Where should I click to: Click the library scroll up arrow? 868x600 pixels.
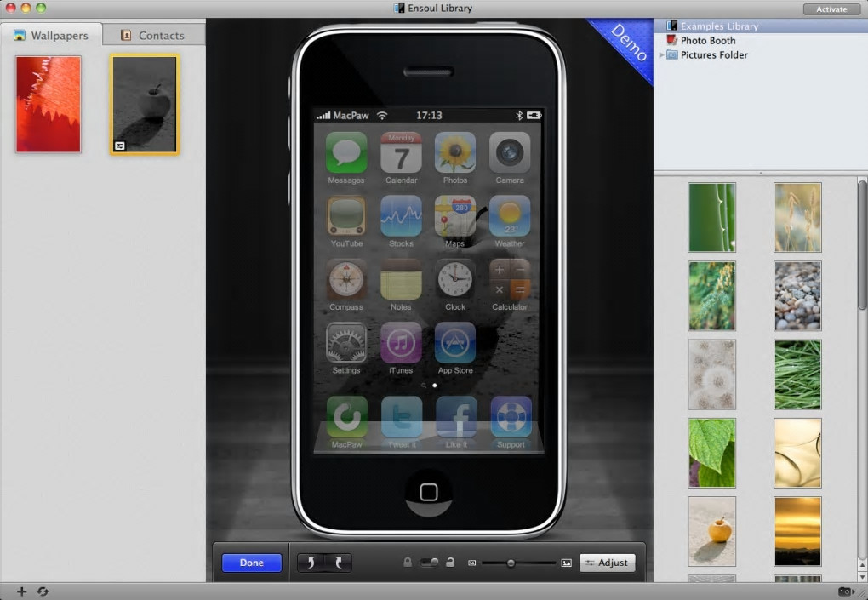[862, 565]
